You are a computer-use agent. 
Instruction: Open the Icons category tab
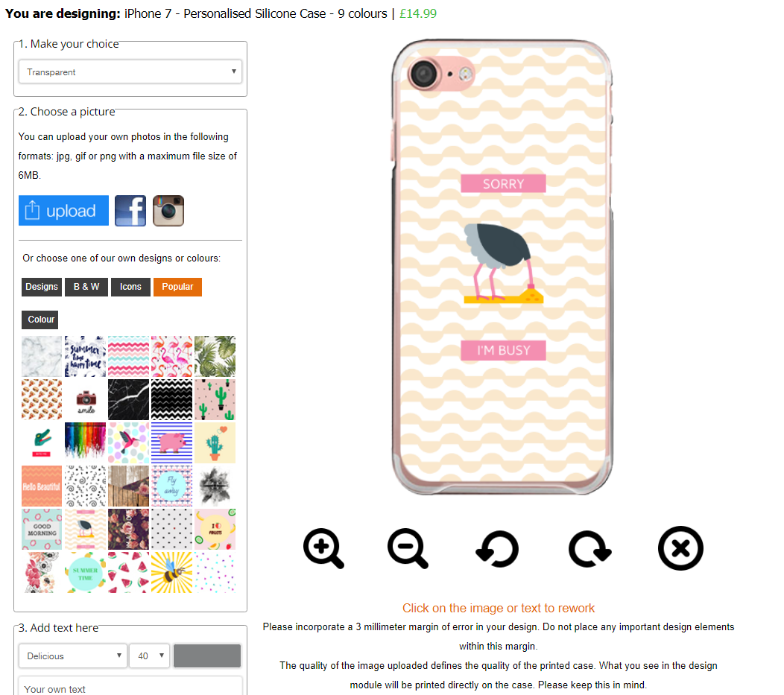tap(130, 287)
